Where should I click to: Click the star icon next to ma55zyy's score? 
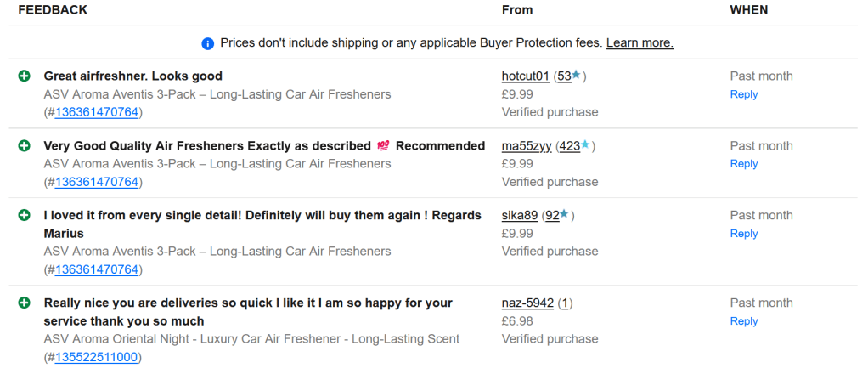[585, 145]
